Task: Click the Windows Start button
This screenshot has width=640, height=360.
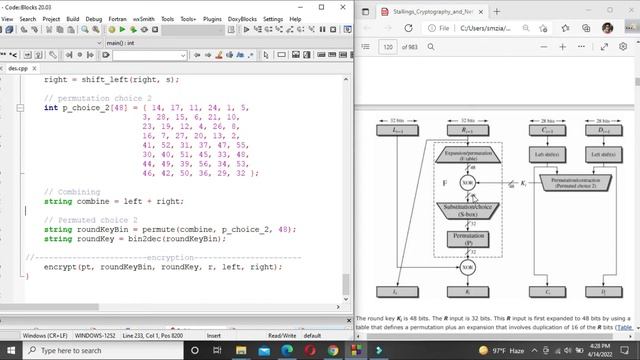Action: click(x=11, y=350)
